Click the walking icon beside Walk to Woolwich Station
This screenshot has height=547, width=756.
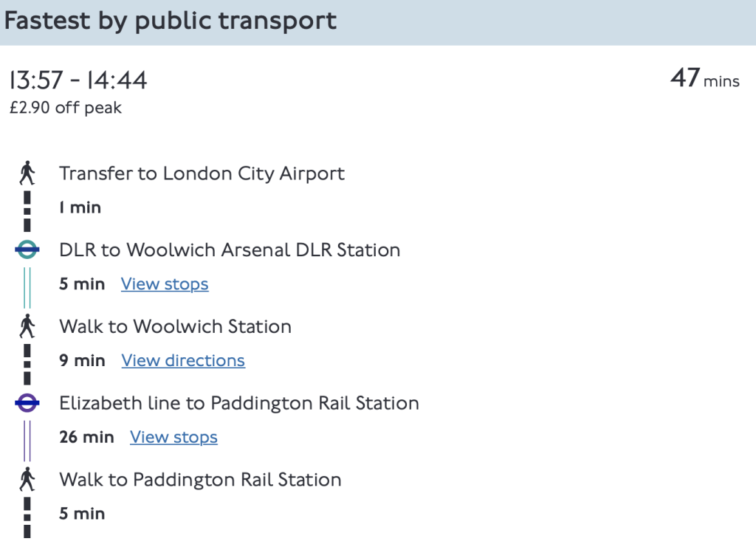click(x=27, y=326)
